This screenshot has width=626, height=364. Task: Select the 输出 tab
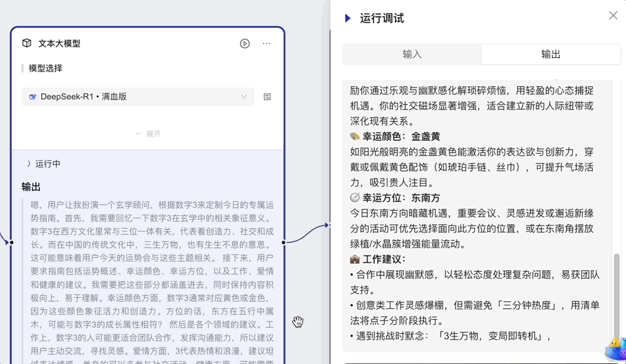550,54
